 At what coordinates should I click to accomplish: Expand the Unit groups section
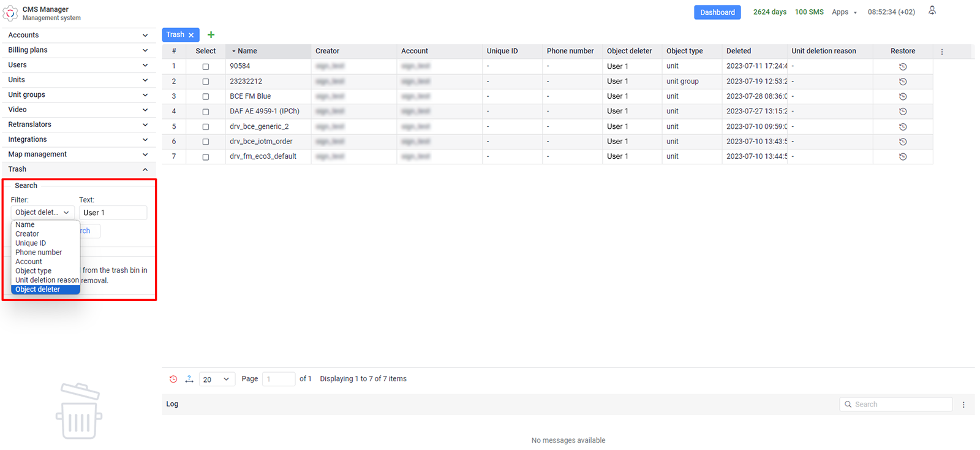79,95
